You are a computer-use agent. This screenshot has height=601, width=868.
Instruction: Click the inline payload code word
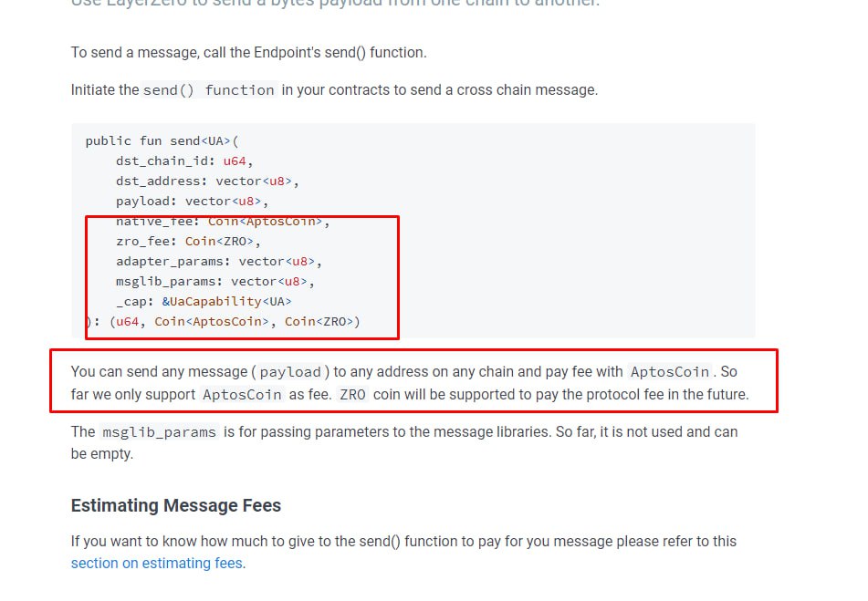coord(290,371)
